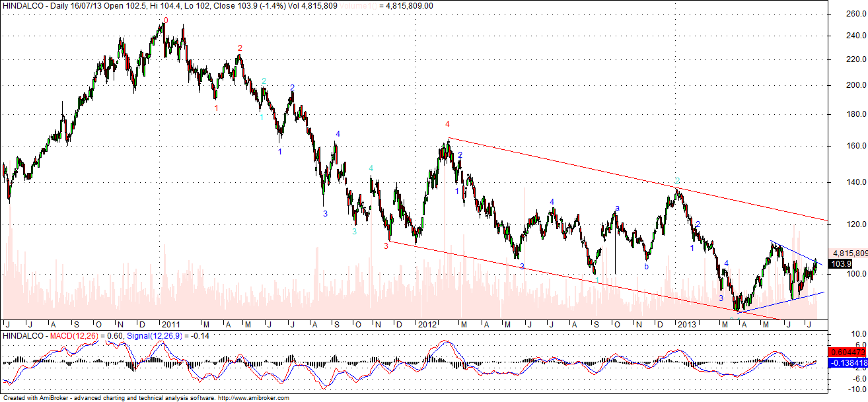This screenshot has height=402, width=868.
Task: Click the red wave label 0 at peak
Action: coord(166,20)
